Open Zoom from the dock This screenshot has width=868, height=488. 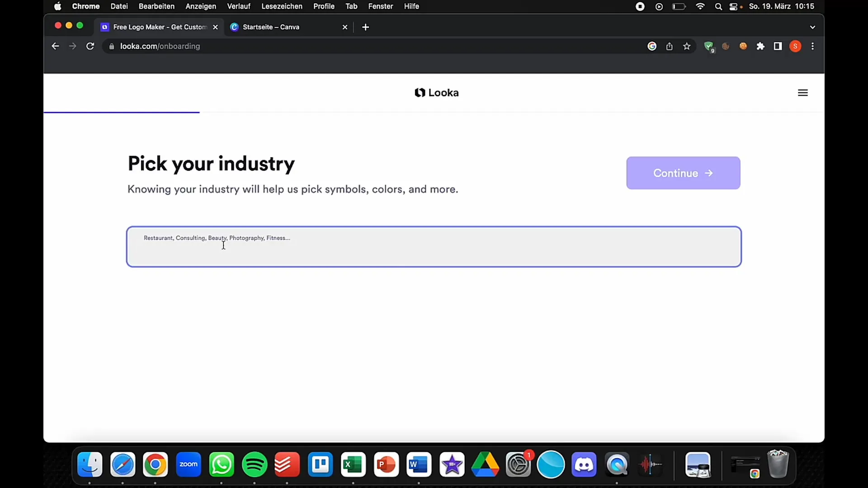189,465
